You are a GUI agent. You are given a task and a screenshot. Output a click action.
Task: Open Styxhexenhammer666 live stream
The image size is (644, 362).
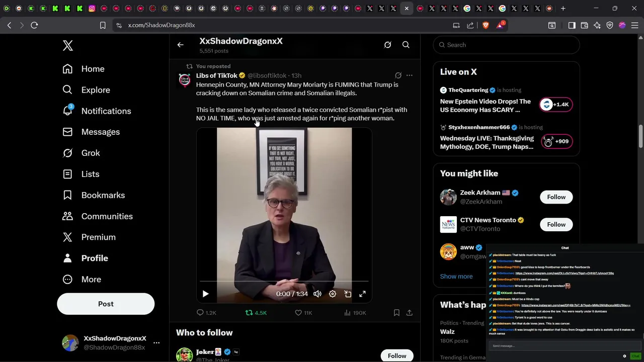coord(487,142)
